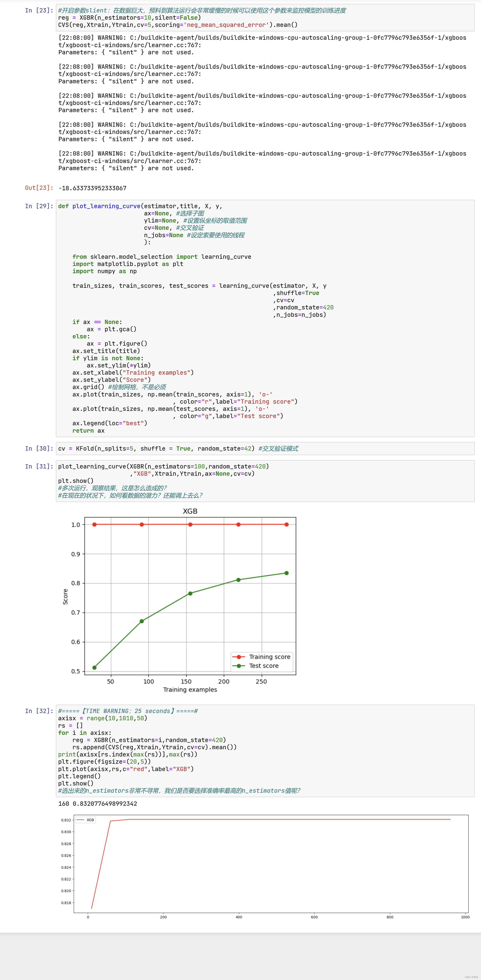
Task: Click plt.show() in cell In [31]
Action: 76,481
